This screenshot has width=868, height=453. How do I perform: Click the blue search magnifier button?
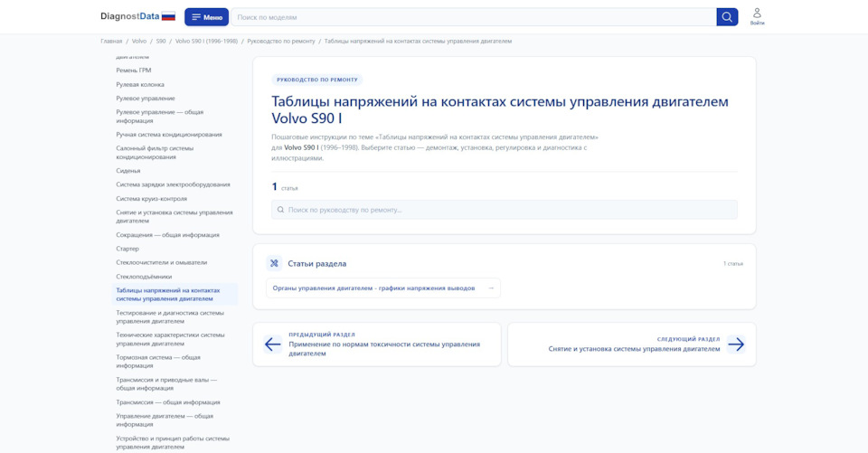point(727,17)
